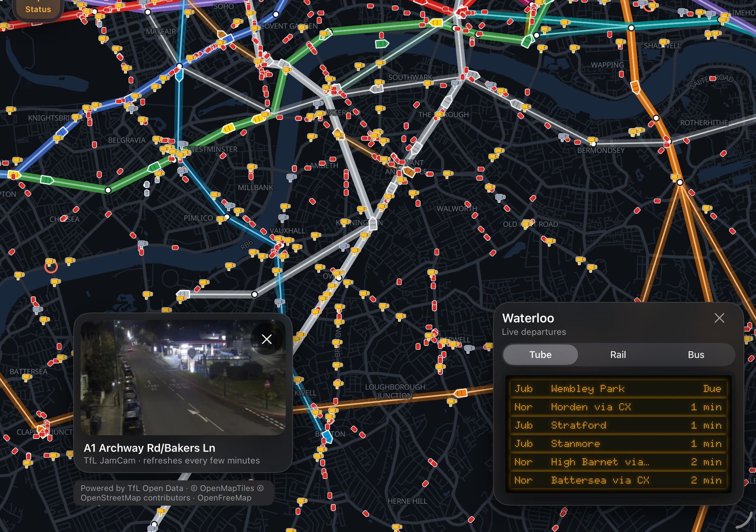
Task: Click the TfL JamCam refresh caption
Action: pos(172,461)
